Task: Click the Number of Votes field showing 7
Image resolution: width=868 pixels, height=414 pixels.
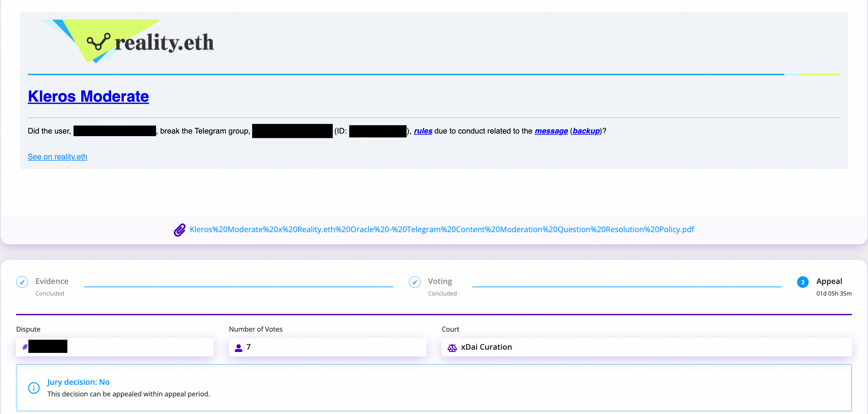Action: tap(328, 347)
